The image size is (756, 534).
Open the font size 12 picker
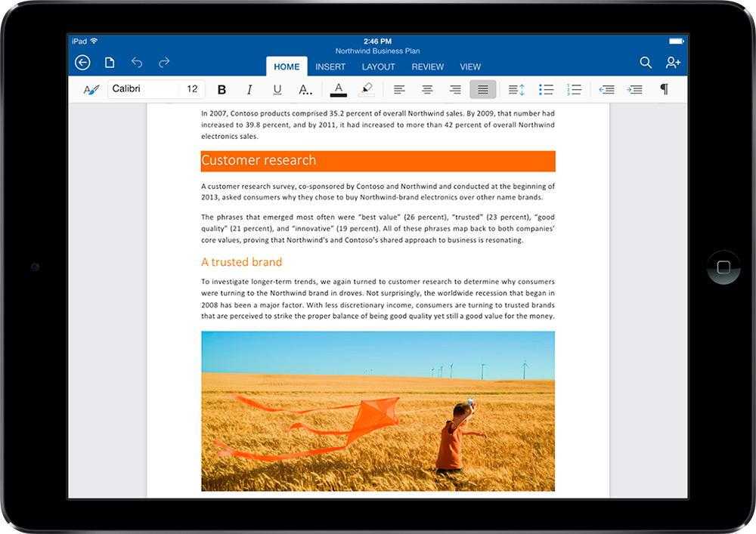click(x=192, y=89)
